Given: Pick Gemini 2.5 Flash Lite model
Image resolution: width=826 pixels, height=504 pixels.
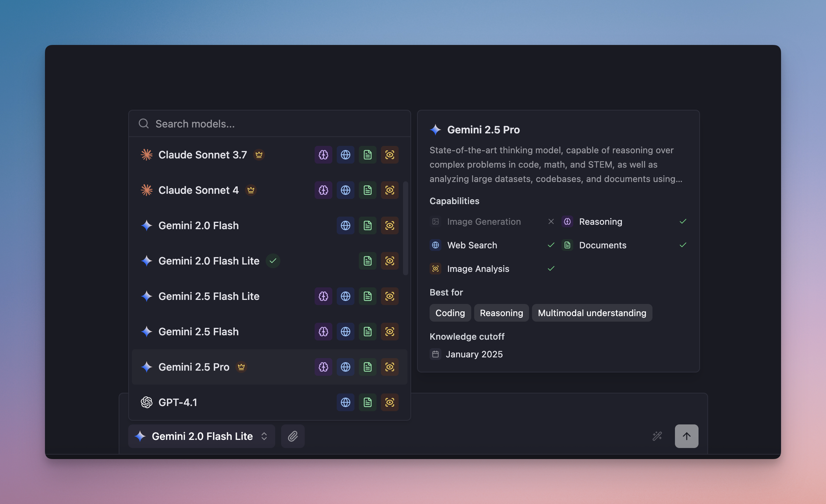Looking at the screenshot, I should point(270,296).
